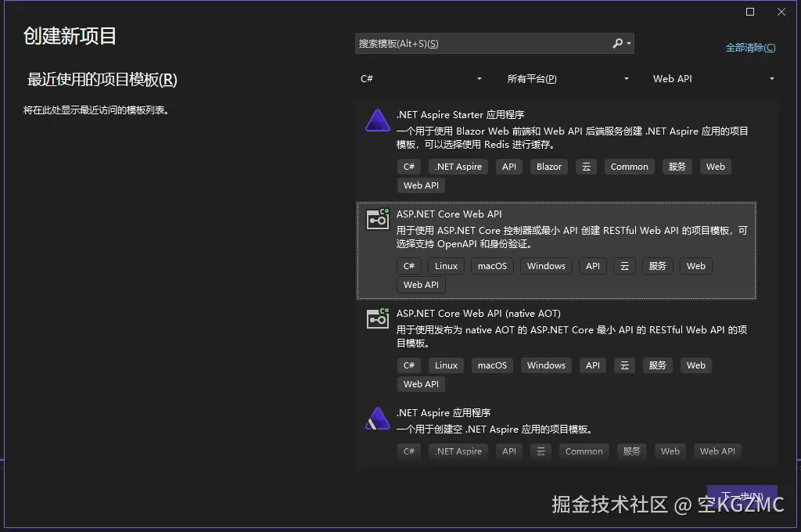Click the ASP.NET Core Web API template icon
This screenshot has width=801, height=532.
[x=377, y=220]
